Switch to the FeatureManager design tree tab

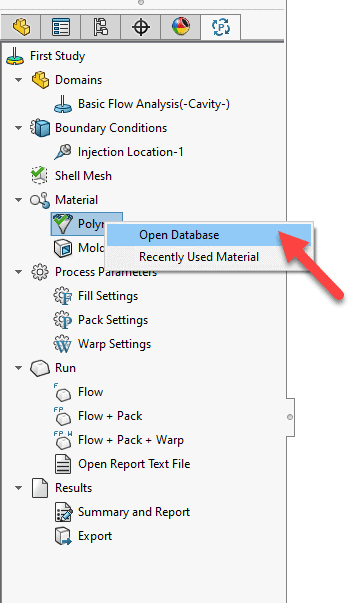21,27
